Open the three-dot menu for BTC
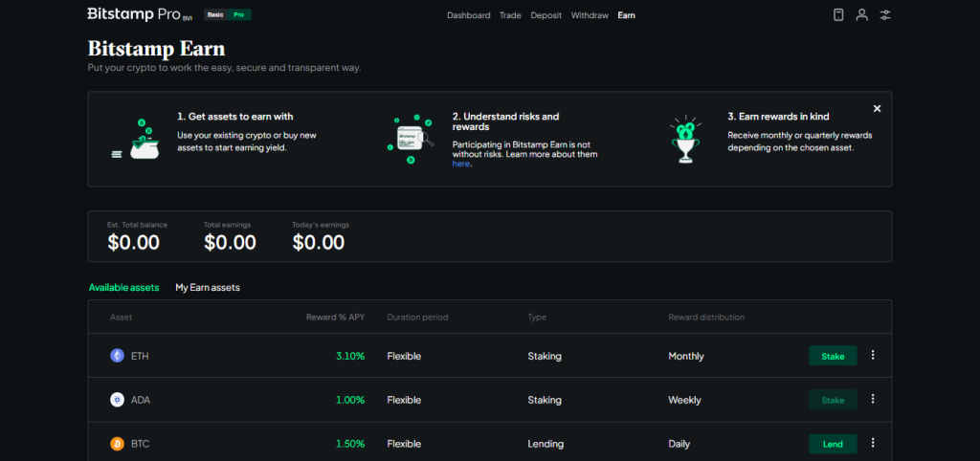980x461 pixels. pyautogui.click(x=873, y=443)
